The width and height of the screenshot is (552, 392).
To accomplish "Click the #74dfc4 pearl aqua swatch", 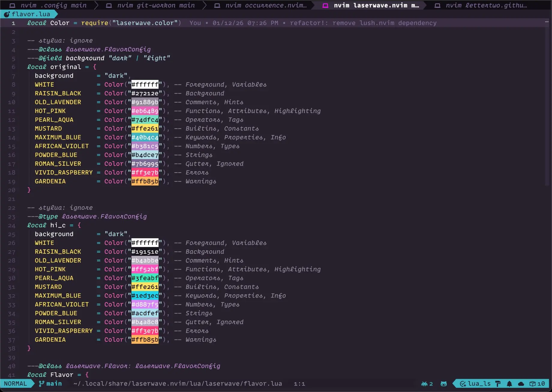I will [145, 120].
